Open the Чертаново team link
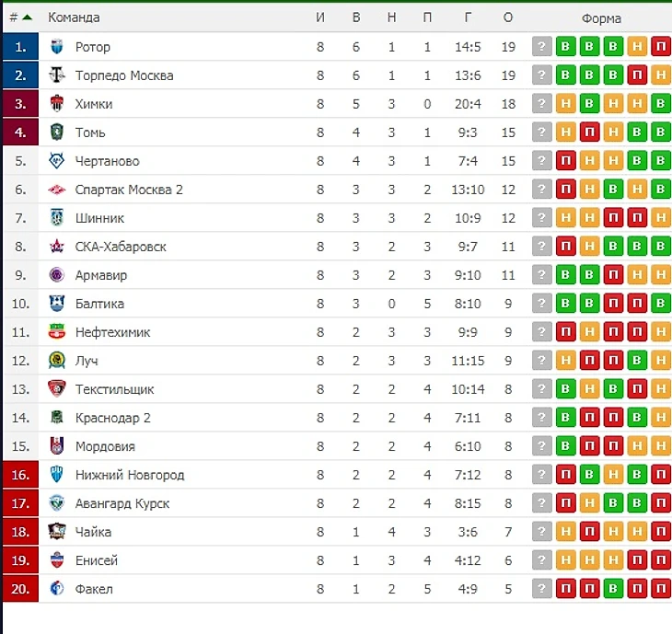Image resolution: width=672 pixels, height=634 pixels. pos(108,161)
